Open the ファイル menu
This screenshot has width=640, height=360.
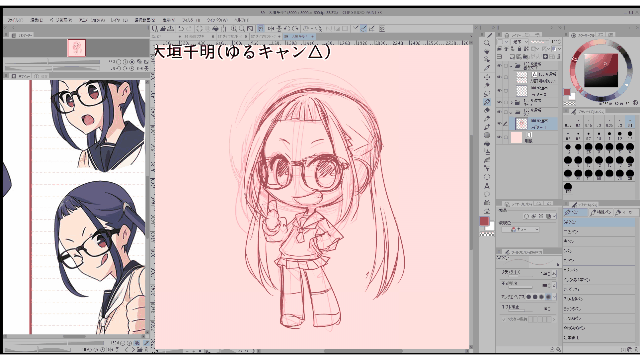tap(15, 20)
